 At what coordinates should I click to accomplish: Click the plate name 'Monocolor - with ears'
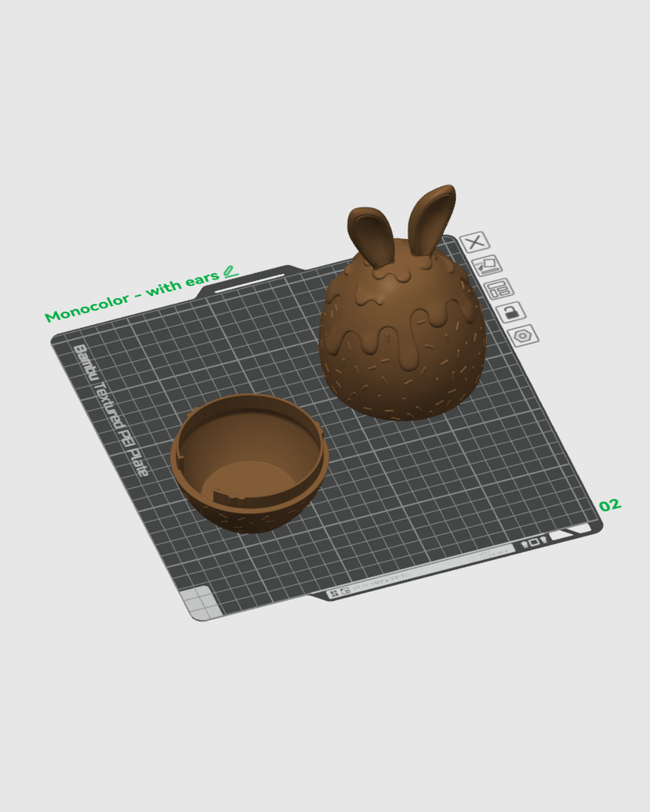131,295
